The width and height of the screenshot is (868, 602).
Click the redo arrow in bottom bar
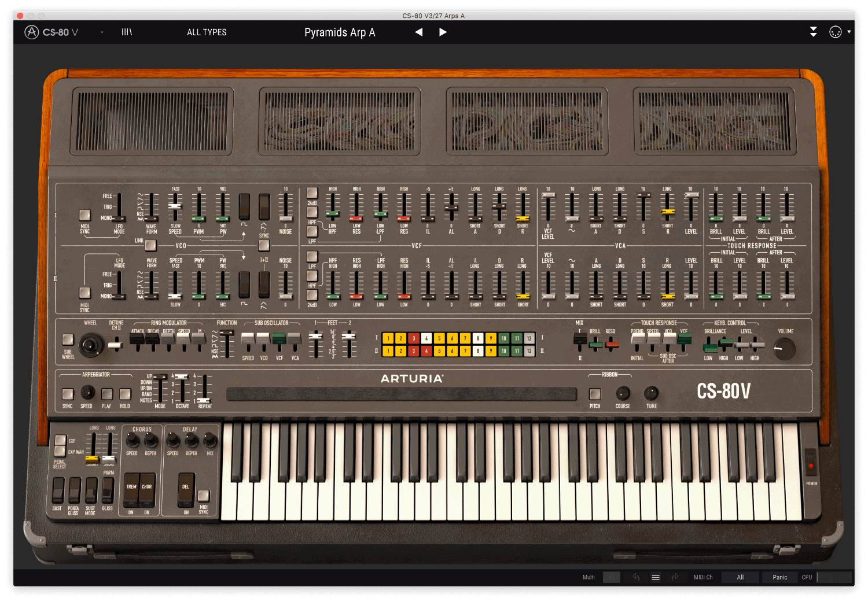click(675, 577)
